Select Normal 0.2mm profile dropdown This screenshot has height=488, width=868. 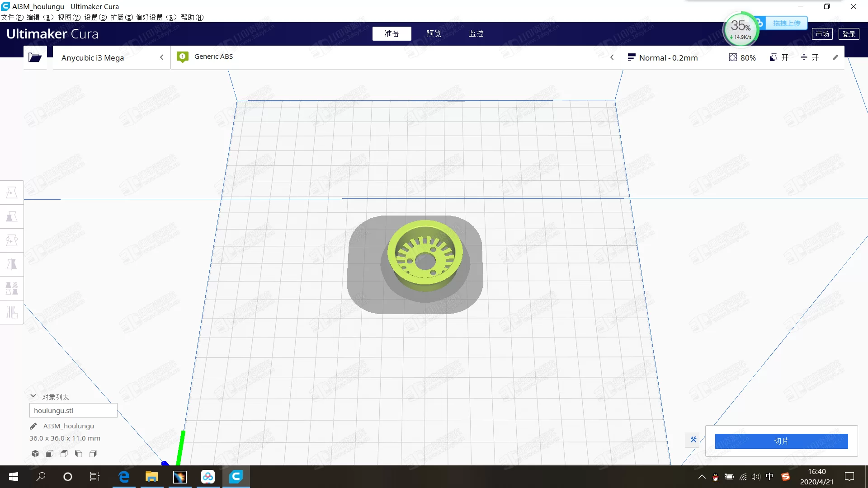point(668,57)
